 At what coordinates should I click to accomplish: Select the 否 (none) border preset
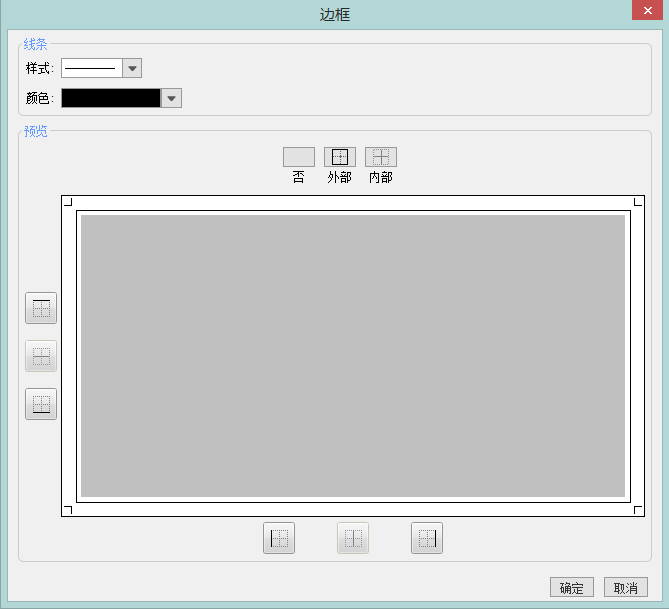pyautogui.click(x=299, y=157)
